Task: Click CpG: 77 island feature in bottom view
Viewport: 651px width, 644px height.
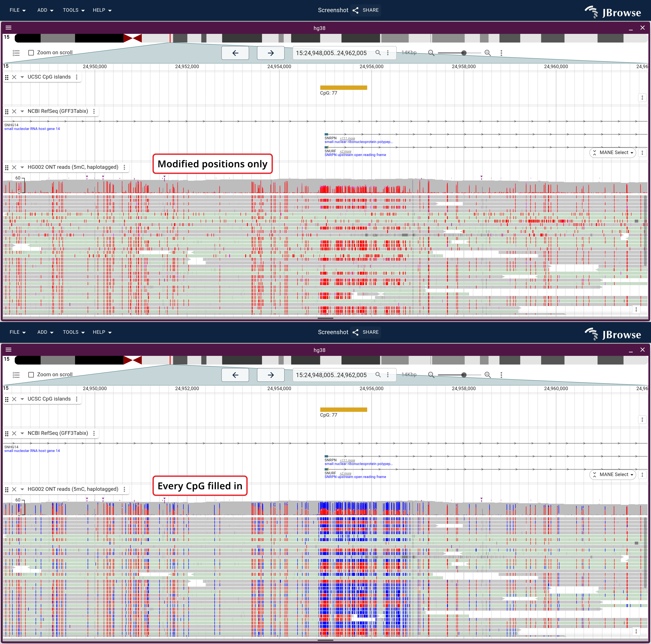Action: pyautogui.click(x=343, y=410)
